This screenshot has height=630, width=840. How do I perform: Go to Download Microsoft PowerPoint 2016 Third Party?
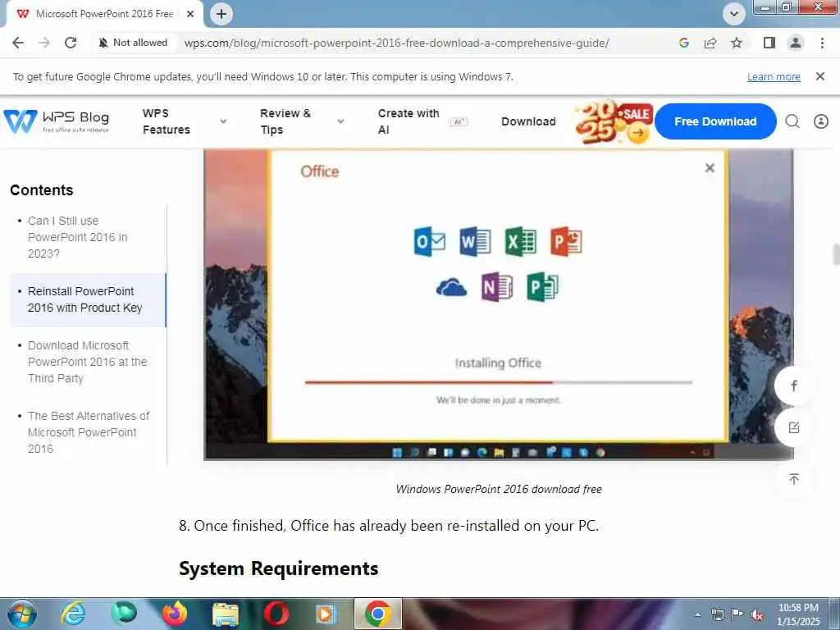[87, 362]
